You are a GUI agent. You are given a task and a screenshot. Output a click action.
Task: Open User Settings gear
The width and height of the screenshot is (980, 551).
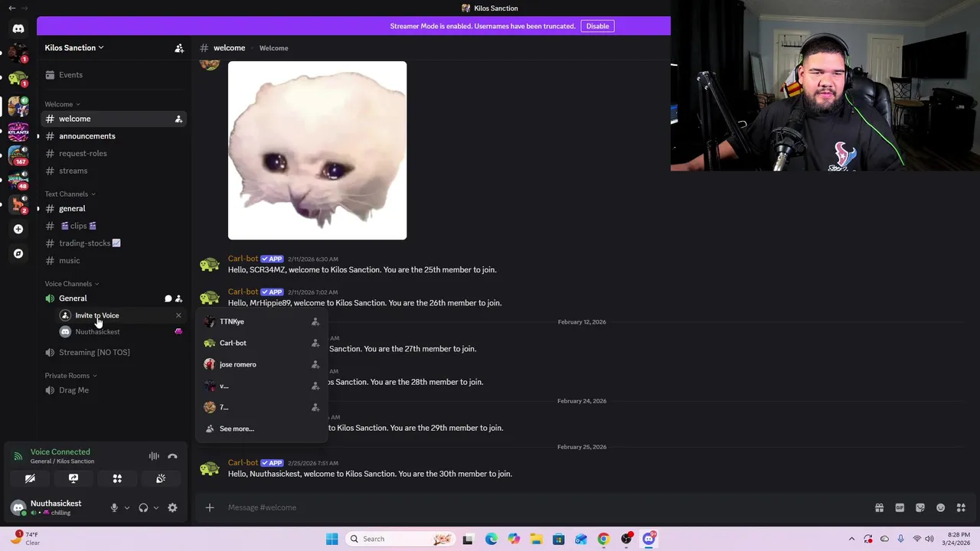point(172,507)
